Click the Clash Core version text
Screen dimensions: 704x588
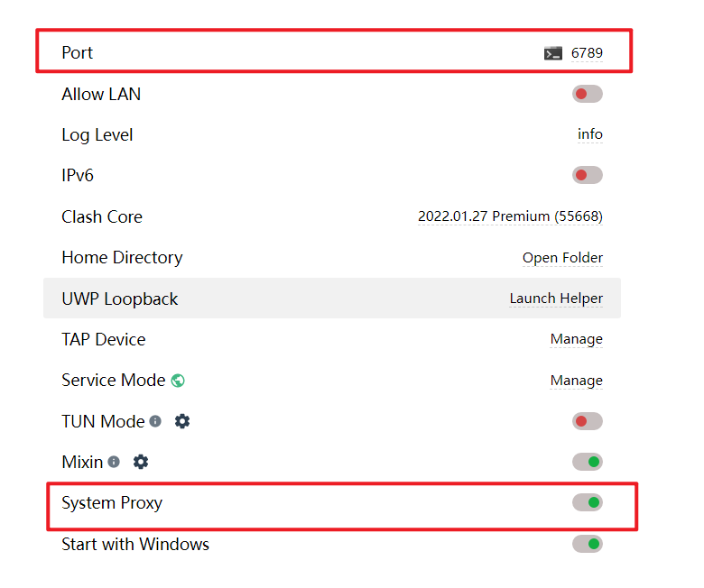click(510, 216)
